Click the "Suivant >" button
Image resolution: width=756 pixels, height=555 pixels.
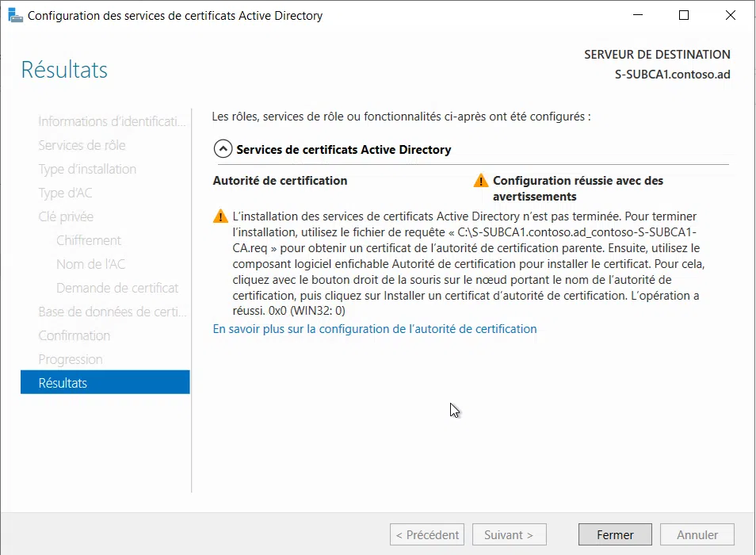coord(509,534)
